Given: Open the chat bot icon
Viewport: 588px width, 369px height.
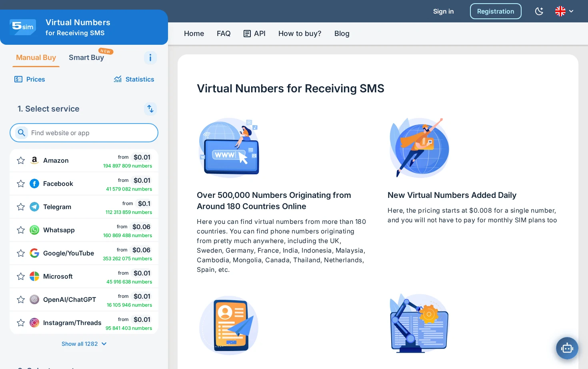Looking at the screenshot, I should point(567,348).
